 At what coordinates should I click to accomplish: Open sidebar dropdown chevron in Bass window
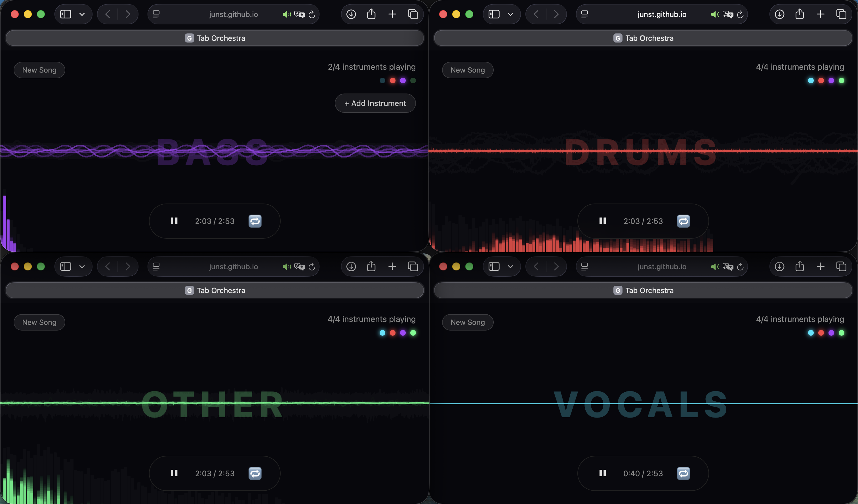[x=82, y=14]
